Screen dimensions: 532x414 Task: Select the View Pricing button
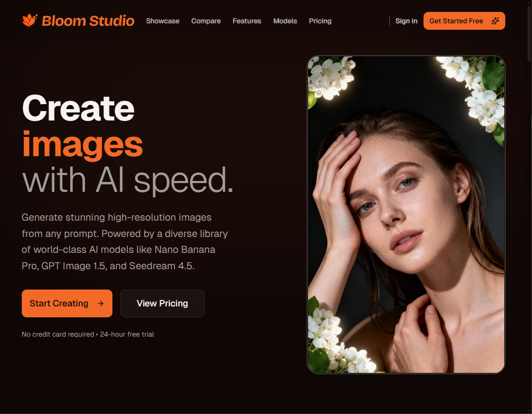click(162, 303)
